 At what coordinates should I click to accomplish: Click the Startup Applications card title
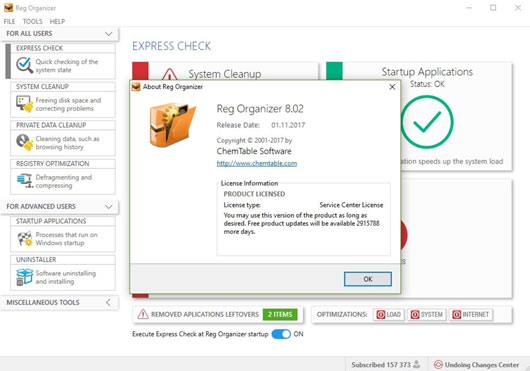(427, 72)
